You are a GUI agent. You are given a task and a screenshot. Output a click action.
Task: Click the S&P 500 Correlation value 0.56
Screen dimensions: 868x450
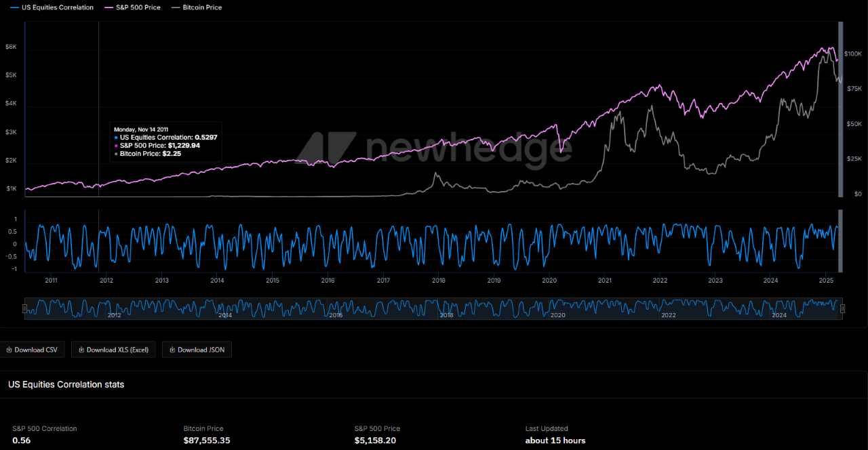22,441
